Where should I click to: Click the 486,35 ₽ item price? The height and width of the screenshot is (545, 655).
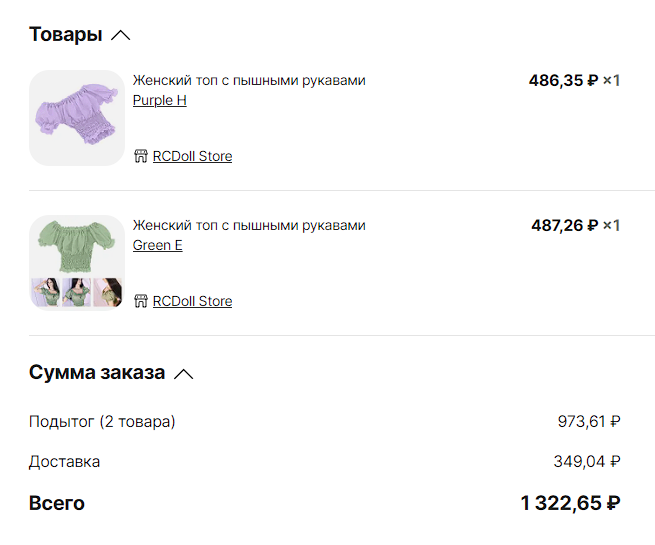563,80
